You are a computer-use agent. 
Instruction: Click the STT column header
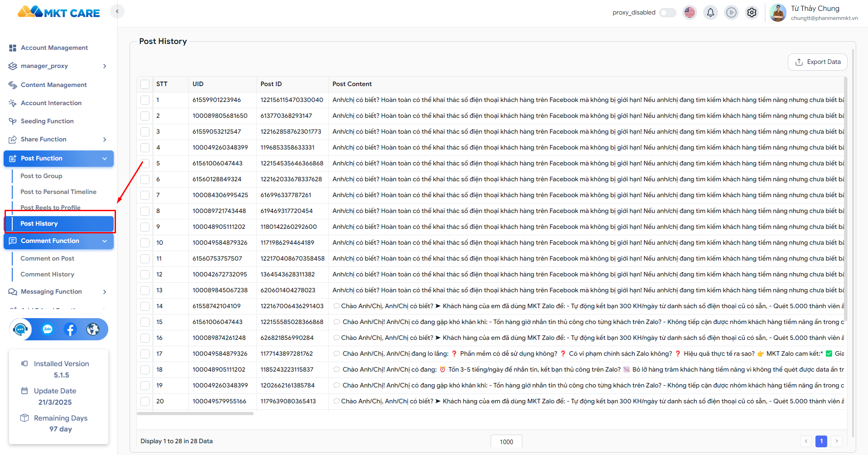[162, 84]
